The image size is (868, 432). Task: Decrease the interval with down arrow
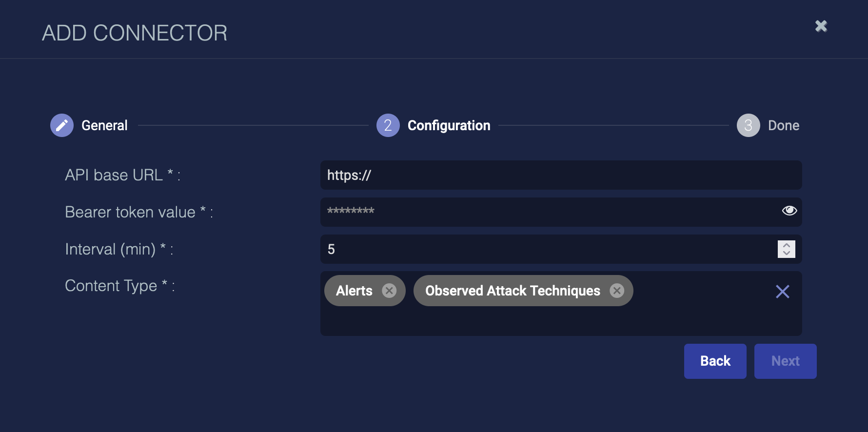point(786,253)
